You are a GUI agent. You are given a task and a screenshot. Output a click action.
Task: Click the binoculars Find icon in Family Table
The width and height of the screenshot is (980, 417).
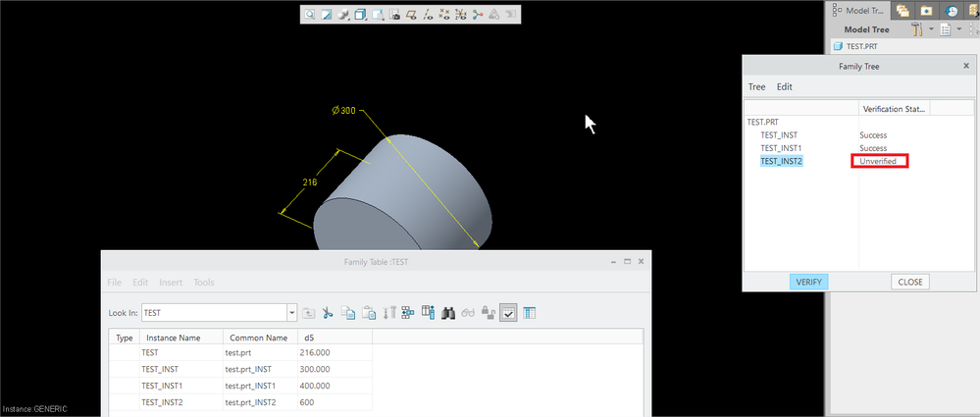[x=447, y=313]
